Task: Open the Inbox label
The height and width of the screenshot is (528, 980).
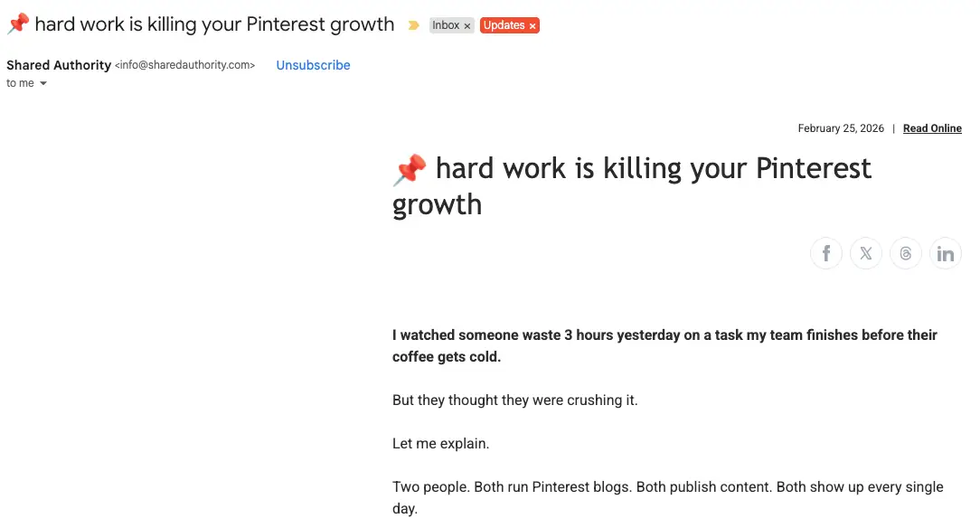Action: click(446, 25)
